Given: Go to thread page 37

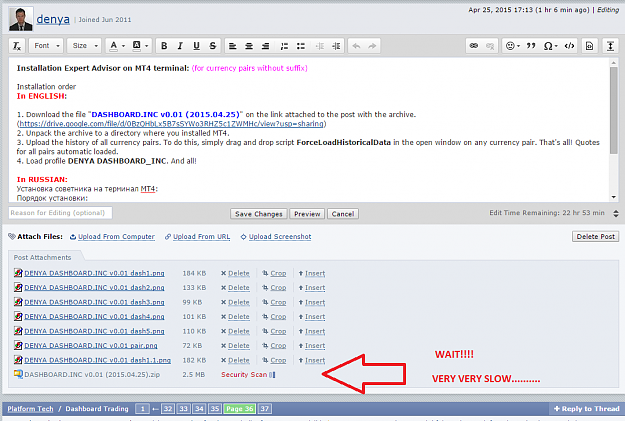Looking at the screenshot, I should pyautogui.click(x=265, y=409).
